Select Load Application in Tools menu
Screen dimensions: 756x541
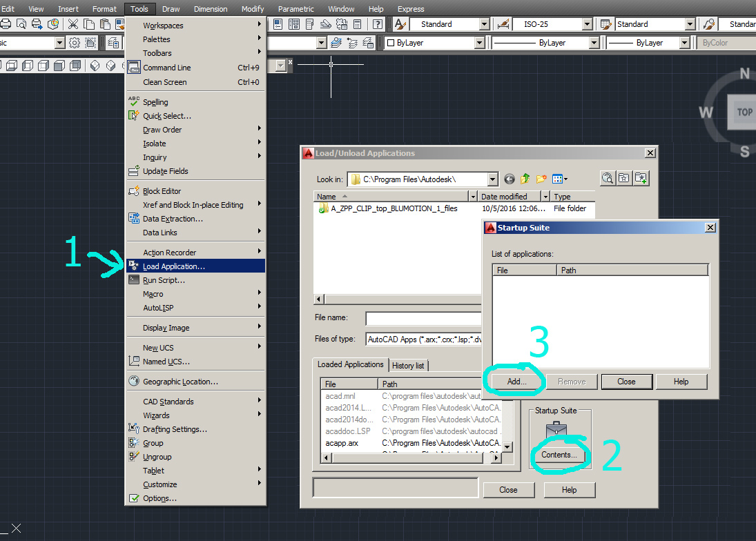196,266
